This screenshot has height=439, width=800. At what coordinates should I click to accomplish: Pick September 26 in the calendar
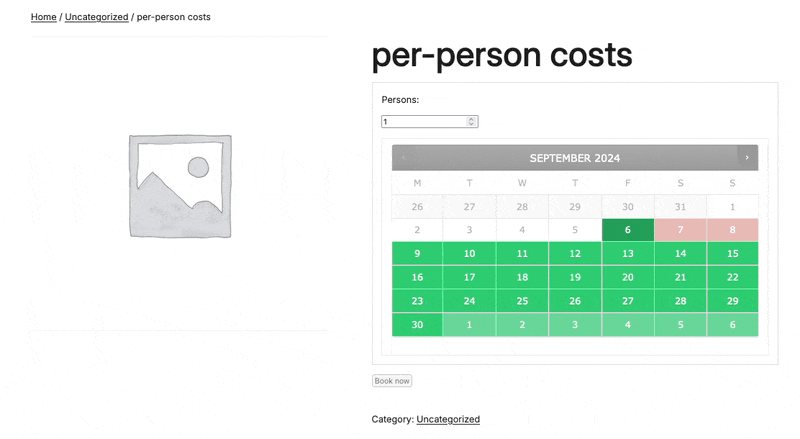pyautogui.click(x=575, y=301)
